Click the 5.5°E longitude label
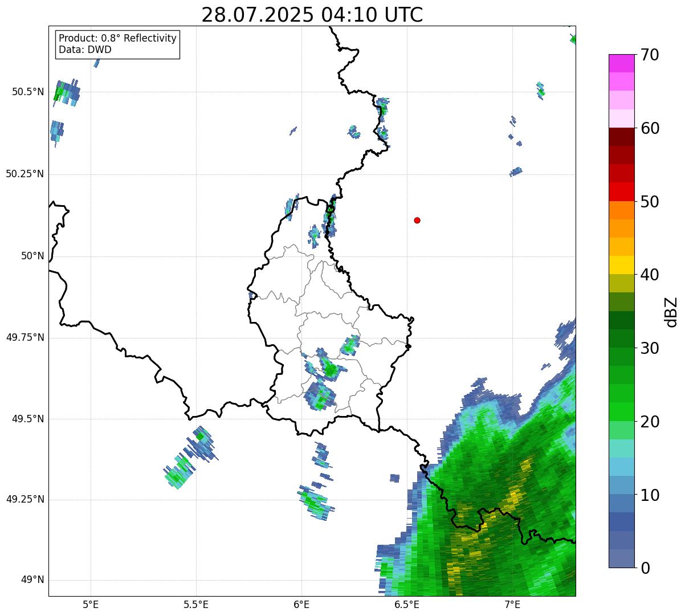Image resolution: width=685 pixels, height=616 pixels. click(x=196, y=604)
